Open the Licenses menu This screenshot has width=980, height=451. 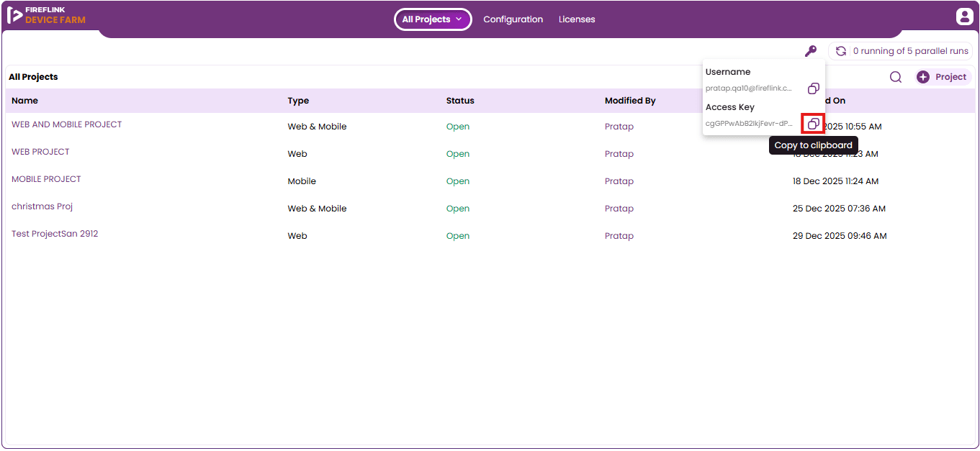coord(577,19)
